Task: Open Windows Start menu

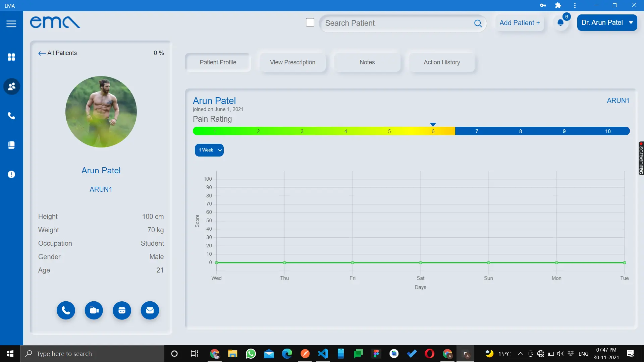Action: [10, 354]
